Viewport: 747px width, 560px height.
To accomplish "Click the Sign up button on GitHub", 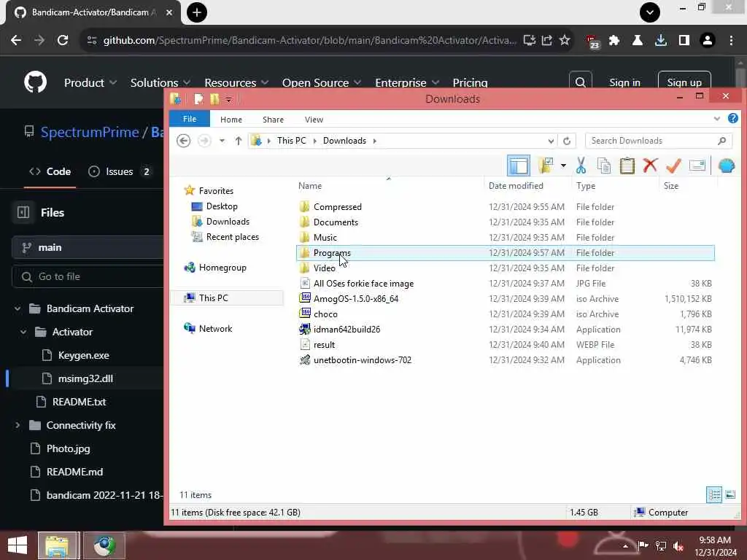I will tap(684, 82).
